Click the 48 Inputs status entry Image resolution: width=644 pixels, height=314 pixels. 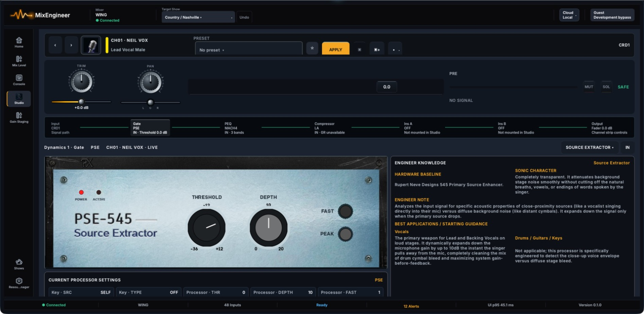[232, 305]
